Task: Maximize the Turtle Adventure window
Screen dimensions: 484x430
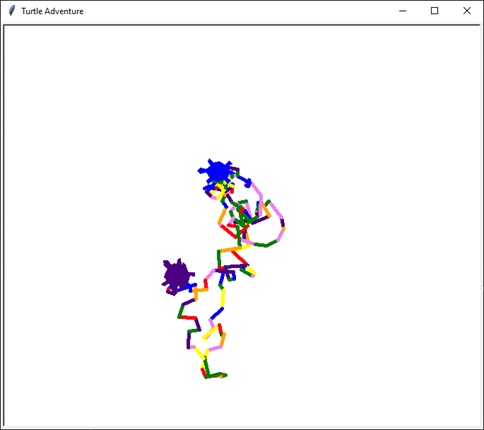Action: [x=434, y=11]
